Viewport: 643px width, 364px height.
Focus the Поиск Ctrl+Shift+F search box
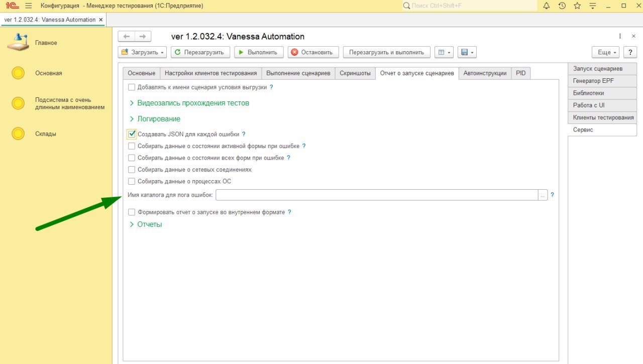[469, 6]
